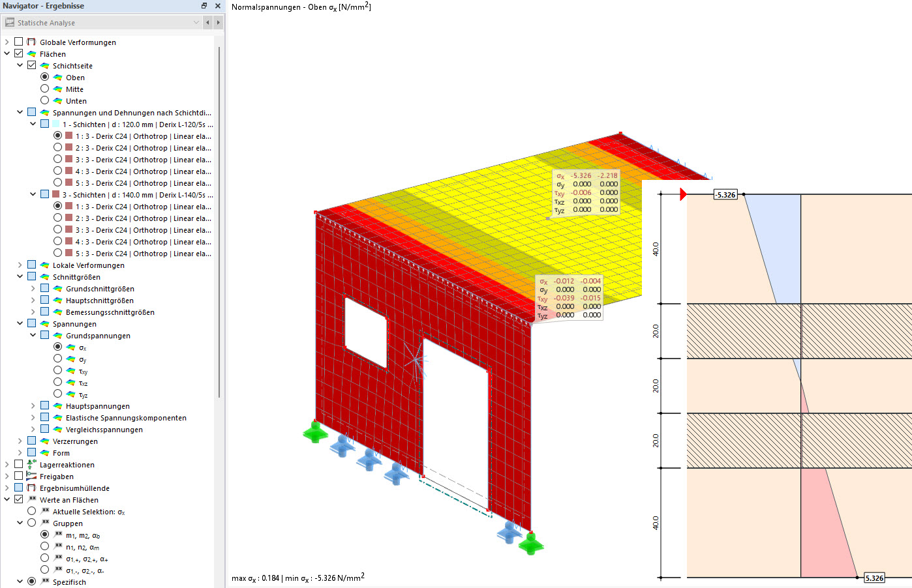
Task: Select the τxz basic stress radio button
Action: point(57,382)
